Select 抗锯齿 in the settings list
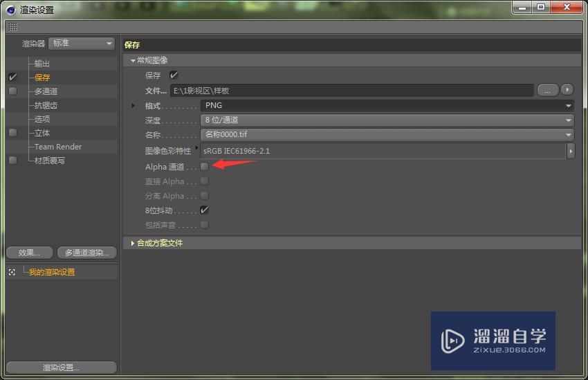 coord(46,105)
